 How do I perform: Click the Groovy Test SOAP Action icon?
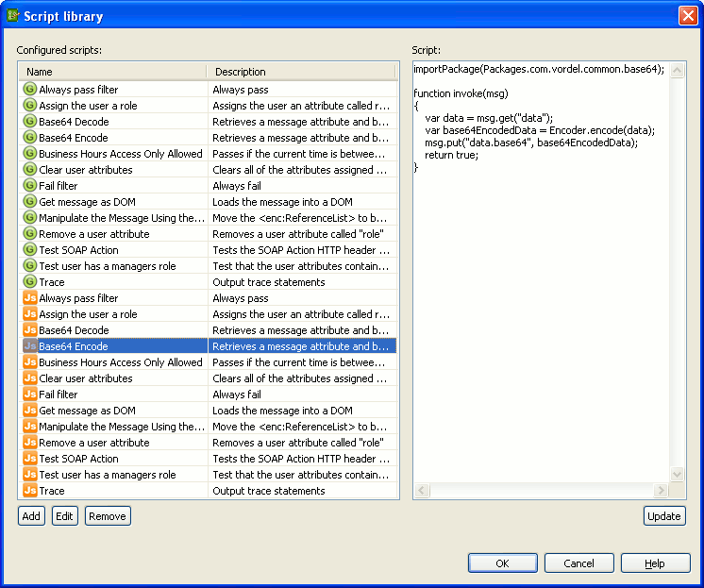29,250
